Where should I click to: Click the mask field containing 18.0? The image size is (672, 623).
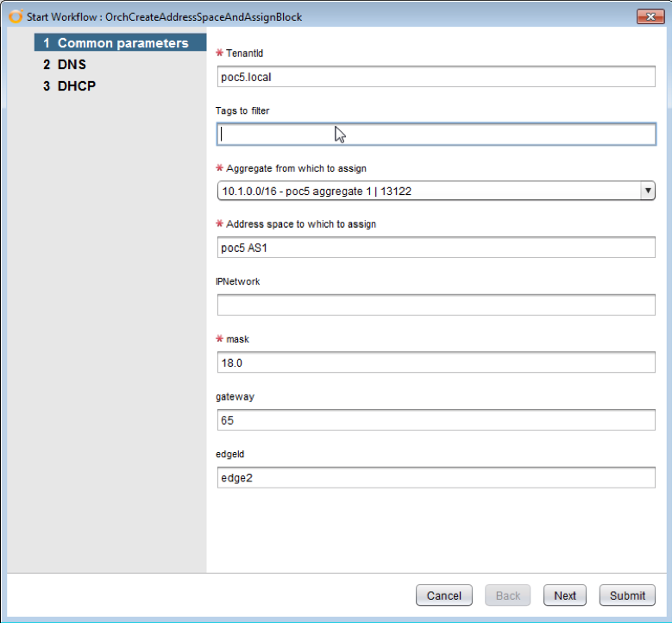436,362
